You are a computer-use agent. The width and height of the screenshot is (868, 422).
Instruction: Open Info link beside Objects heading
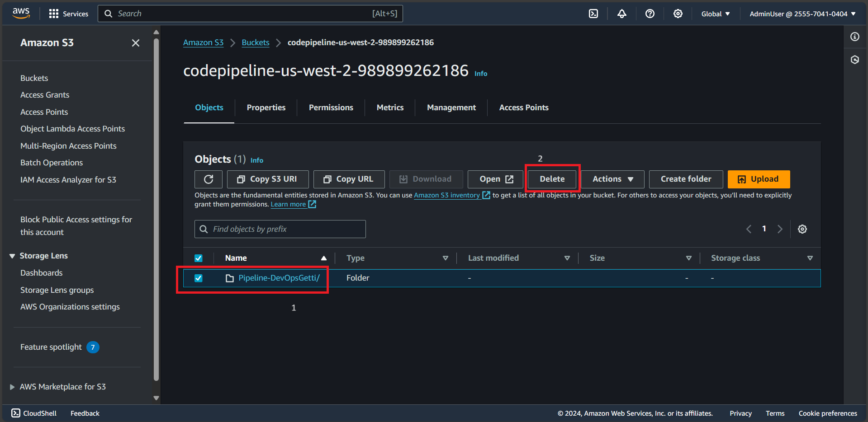click(257, 160)
